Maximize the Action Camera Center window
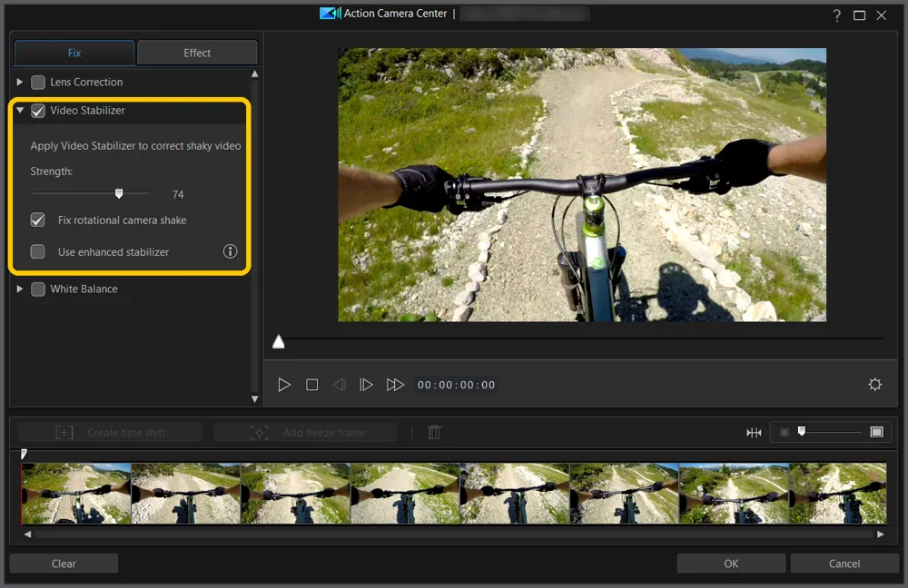 point(859,15)
